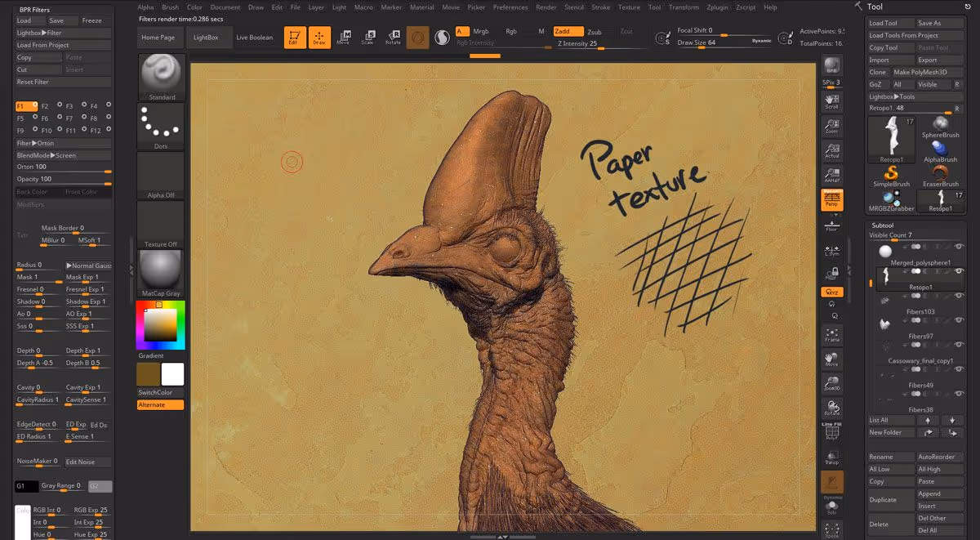Click the BPR render icon
Screen dimensions: 980x540
coord(831,66)
